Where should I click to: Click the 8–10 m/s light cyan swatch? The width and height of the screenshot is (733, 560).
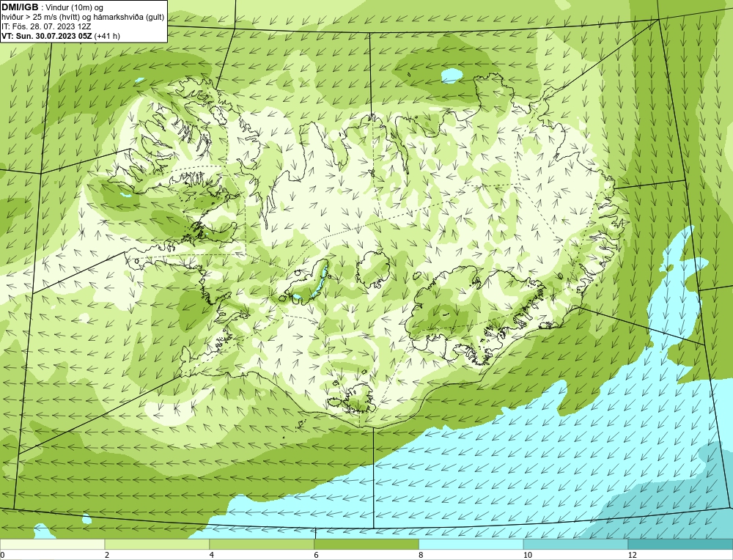pos(471,545)
